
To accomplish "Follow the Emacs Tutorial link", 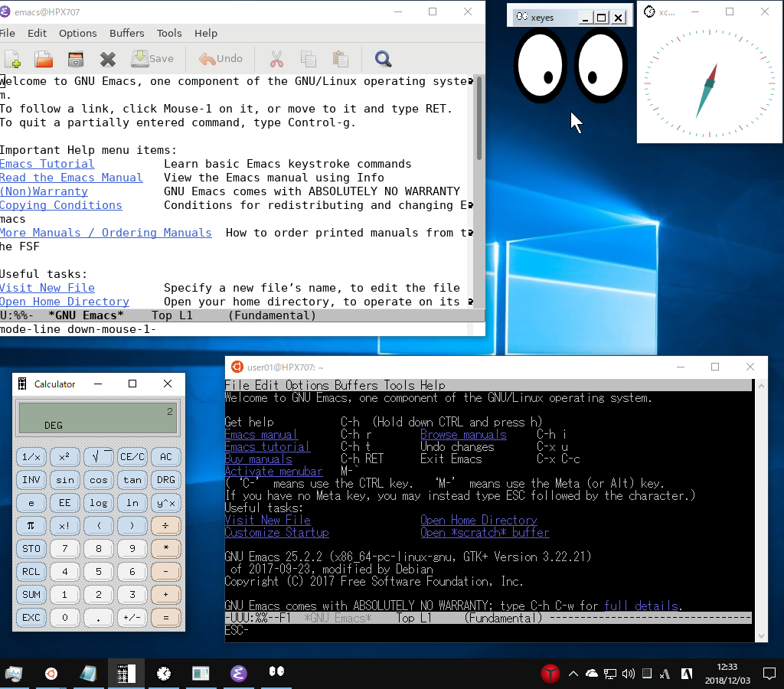I will click(x=47, y=163).
